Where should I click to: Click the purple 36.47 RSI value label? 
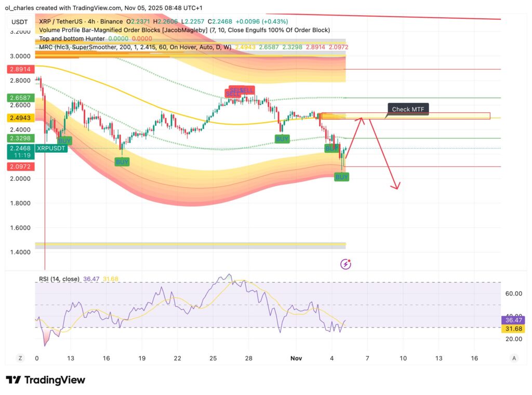pyautogui.click(x=513, y=320)
